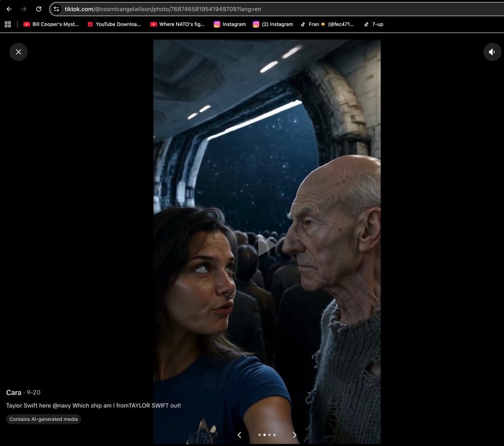Screen dimensions: 504x446
Task: Show the previous photo in the carousel
Action: [239, 435]
